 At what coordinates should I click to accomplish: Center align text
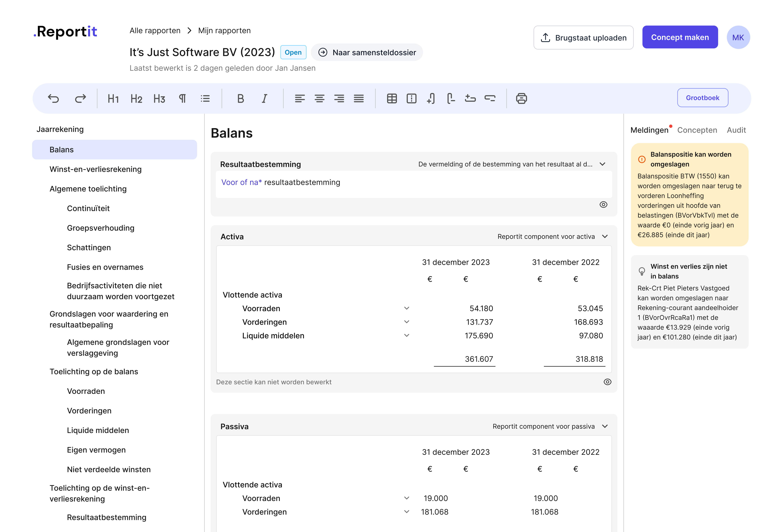click(x=320, y=98)
